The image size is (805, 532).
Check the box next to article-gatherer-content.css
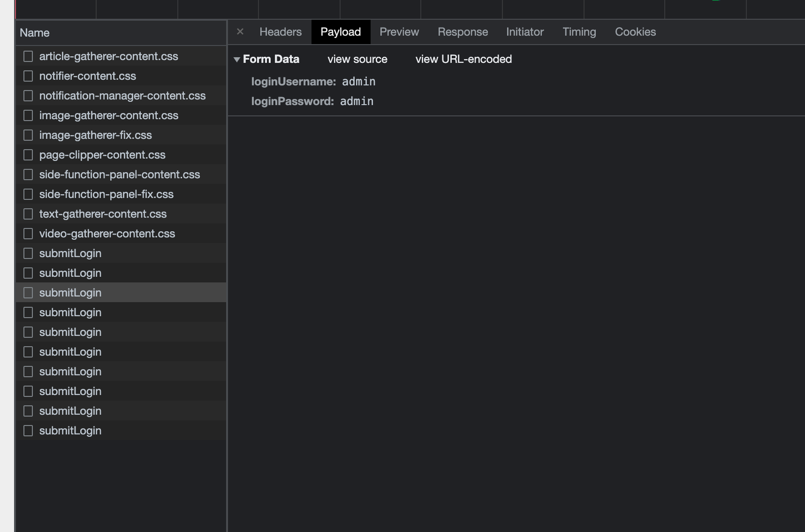[28, 56]
